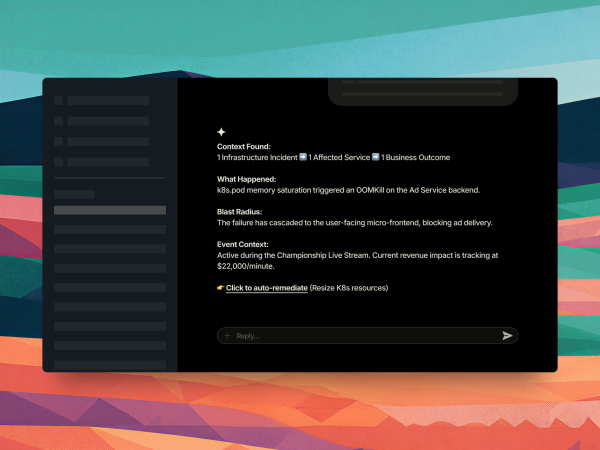Click the Event Context: heading
Screen dimensions: 600x450
click(x=243, y=244)
